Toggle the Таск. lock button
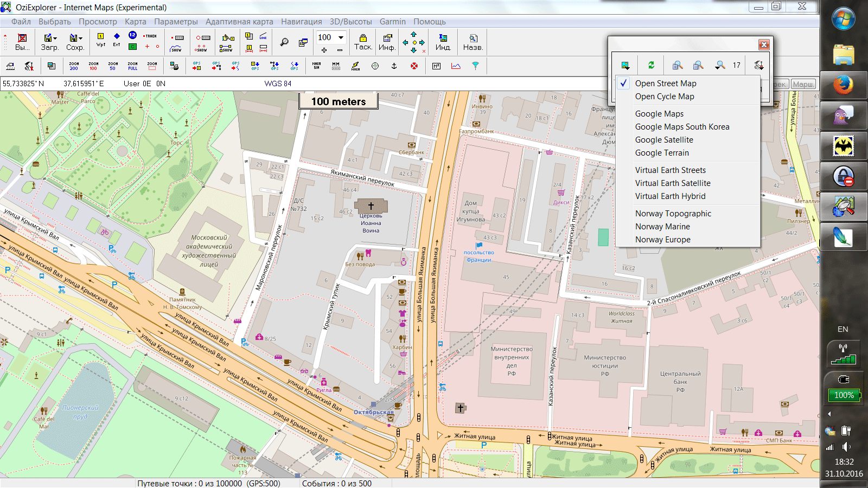Viewport: 868px width, 488px height. 363,42
